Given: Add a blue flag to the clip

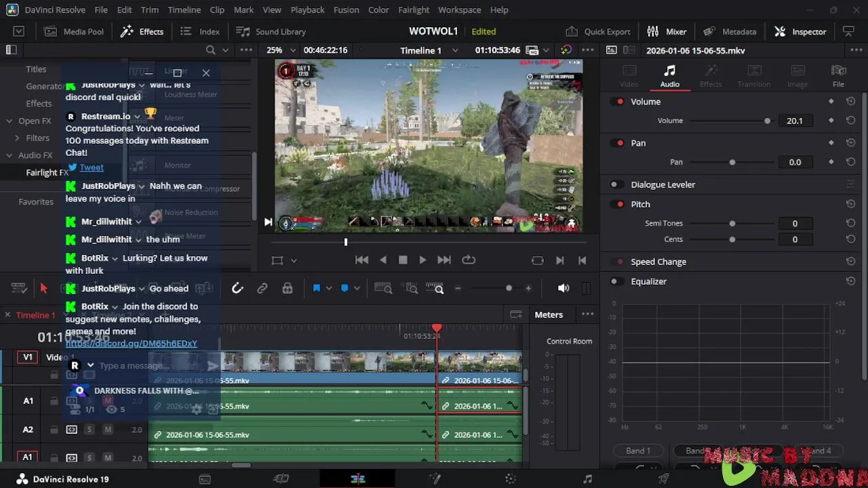Looking at the screenshot, I should [x=317, y=288].
